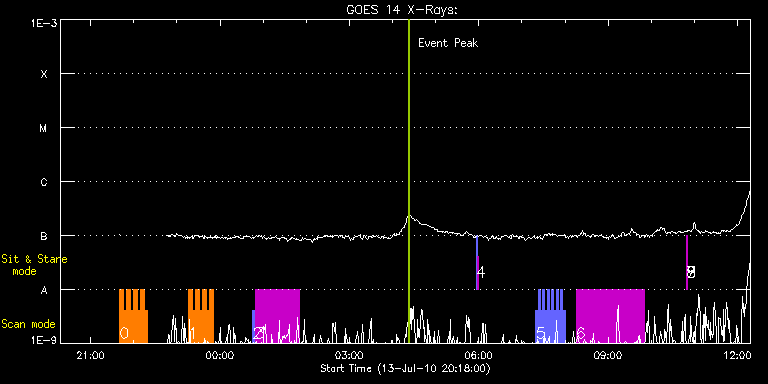Image resolution: width=768 pixels, height=384 pixels.
Task: Click the magenta sit-and-stare marker near 11:00
Action: [x=687, y=263]
